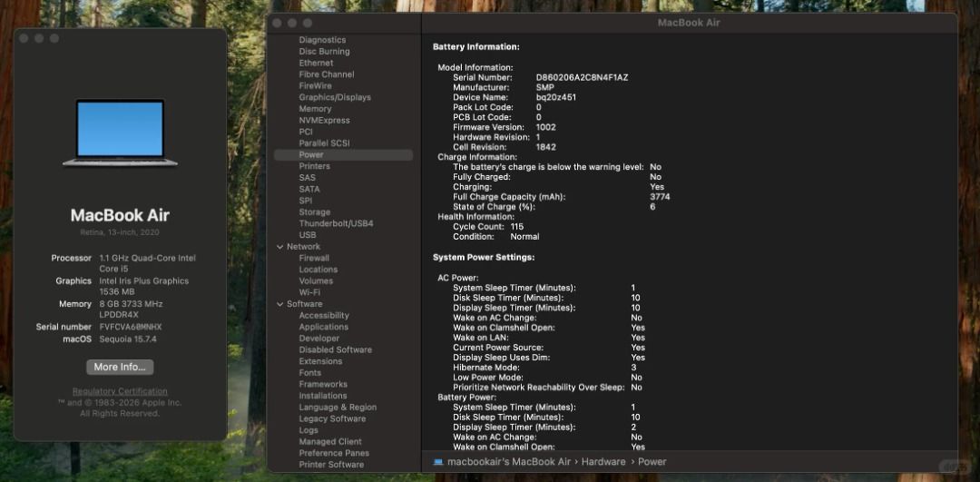Click Battery Information heading

[x=475, y=47]
